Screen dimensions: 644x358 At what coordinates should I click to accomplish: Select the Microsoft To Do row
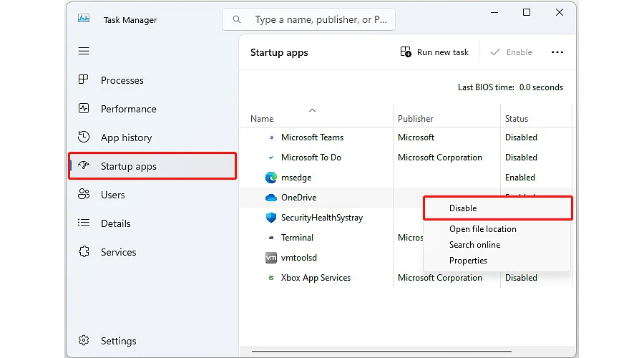click(405, 158)
